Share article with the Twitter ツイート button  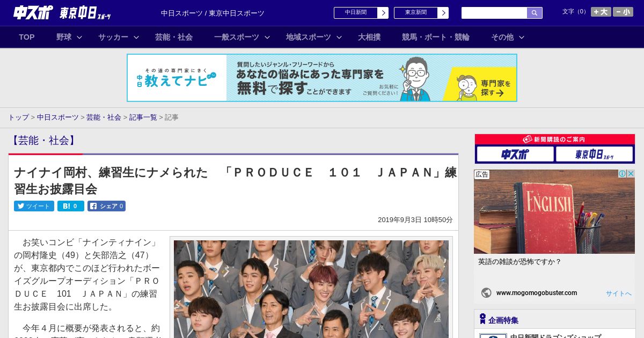34,206
